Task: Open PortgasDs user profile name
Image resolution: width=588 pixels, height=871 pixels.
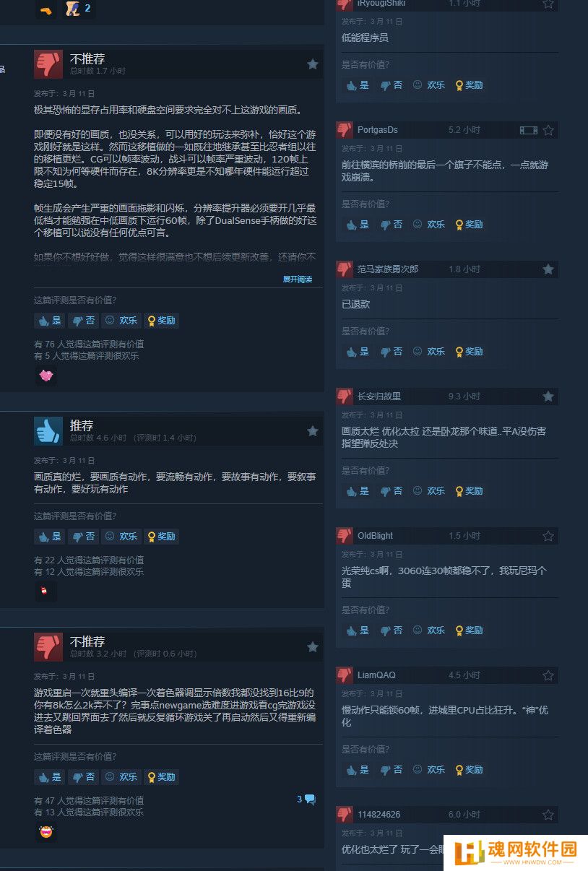Action: click(x=378, y=130)
